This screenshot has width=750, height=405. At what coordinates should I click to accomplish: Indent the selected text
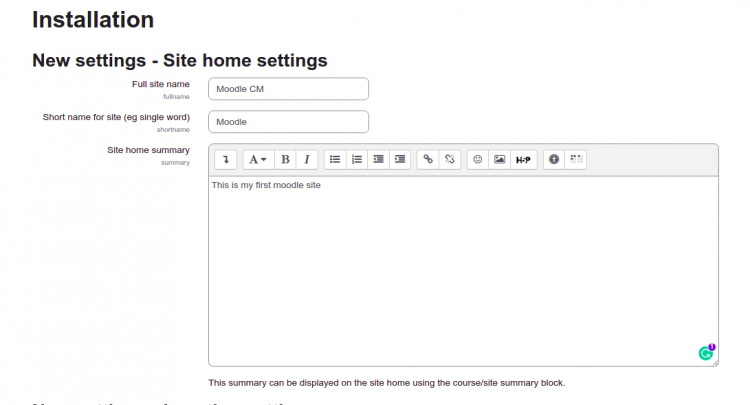point(400,159)
